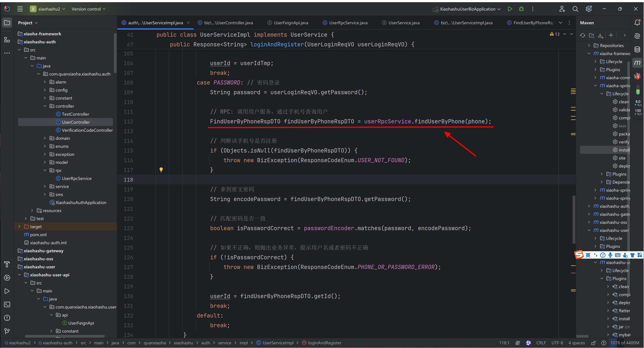Open the Notifications bell icon

(637, 23)
